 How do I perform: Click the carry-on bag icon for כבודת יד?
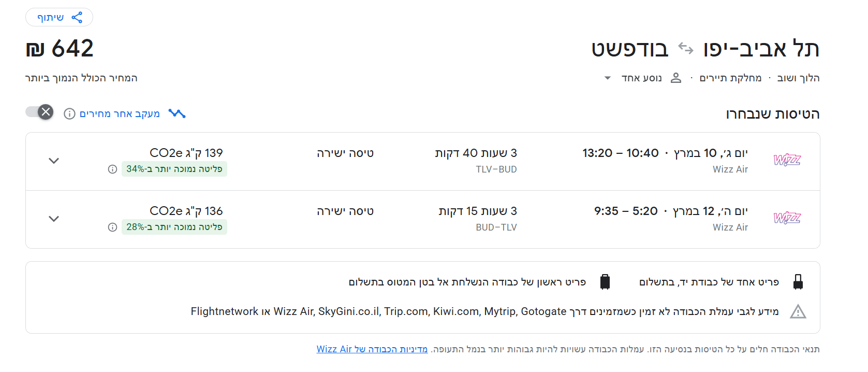pyautogui.click(x=799, y=281)
